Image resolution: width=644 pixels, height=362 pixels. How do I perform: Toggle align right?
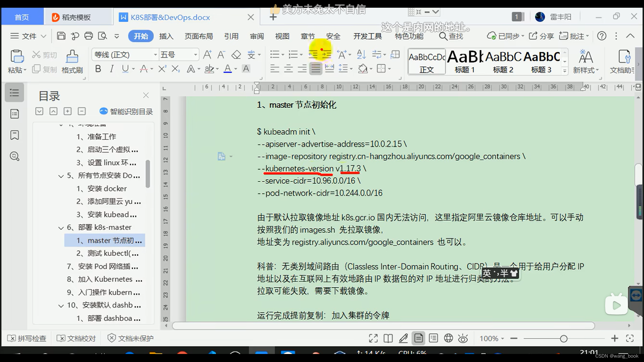[x=302, y=69]
